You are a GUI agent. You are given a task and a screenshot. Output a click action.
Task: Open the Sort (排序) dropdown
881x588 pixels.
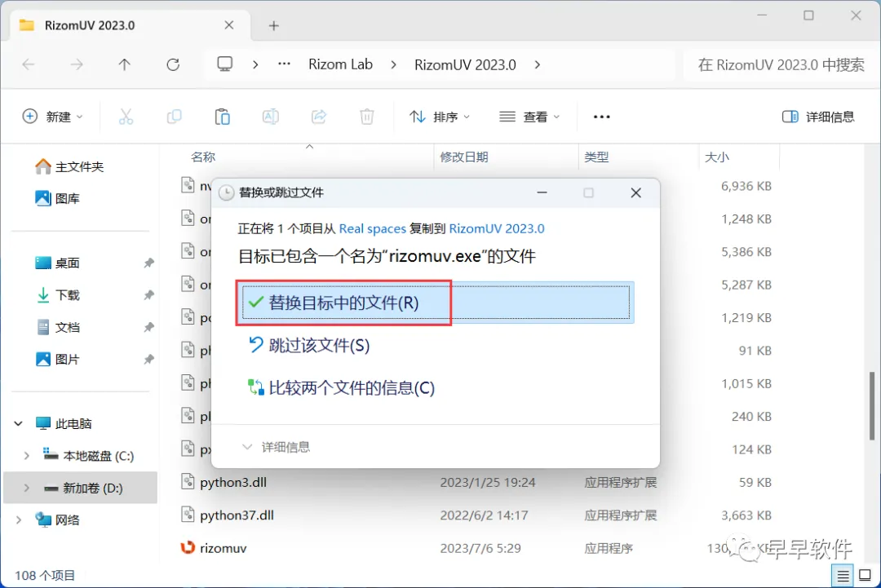[440, 117]
